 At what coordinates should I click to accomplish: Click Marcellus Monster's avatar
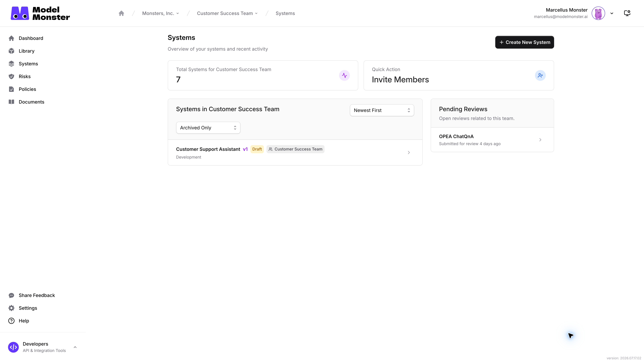tap(598, 13)
